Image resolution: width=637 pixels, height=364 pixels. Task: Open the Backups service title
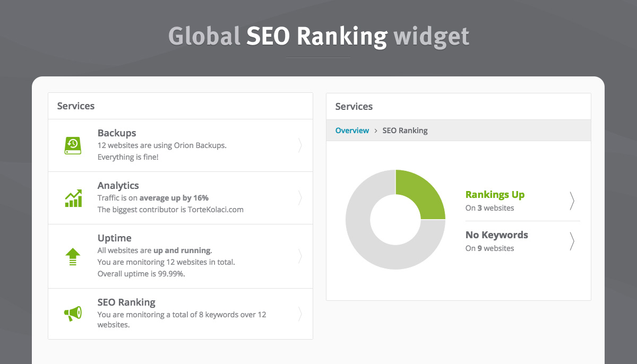pyautogui.click(x=117, y=133)
